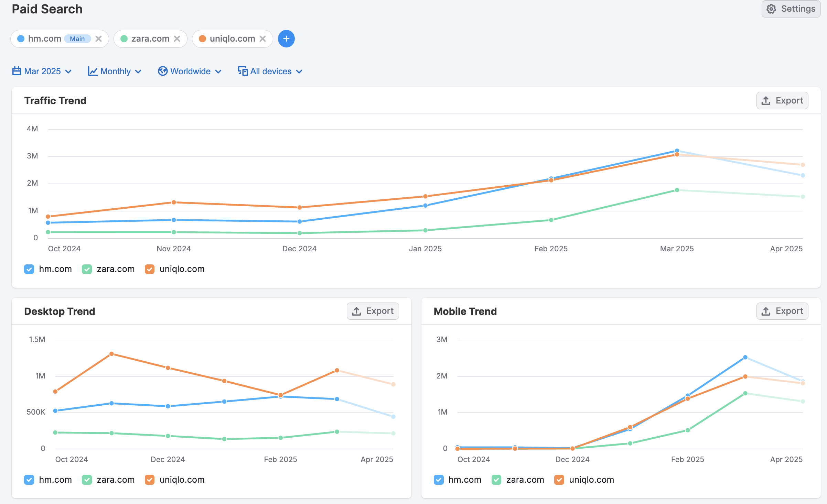Uncheck hm.com in Traffic Trend legend
The height and width of the screenshot is (504, 827).
click(x=29, y=269)
